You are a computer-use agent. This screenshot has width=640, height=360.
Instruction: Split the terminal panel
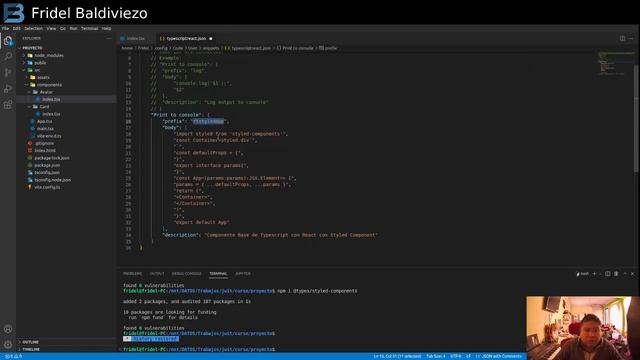(x=608, y=274)
